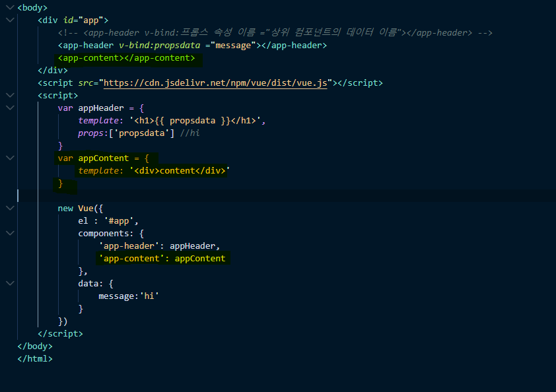This screenshot has height=392, width=556.
Task: Click the closing </div> tag
Action: tap(53, 70)
